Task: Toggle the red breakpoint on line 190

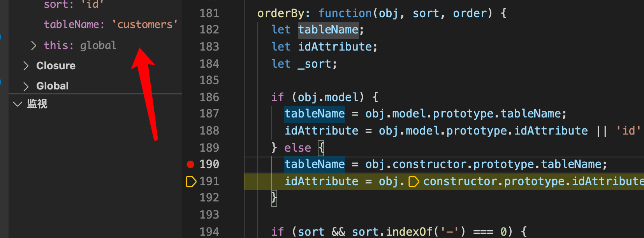Action: click(x=190, y=164)
